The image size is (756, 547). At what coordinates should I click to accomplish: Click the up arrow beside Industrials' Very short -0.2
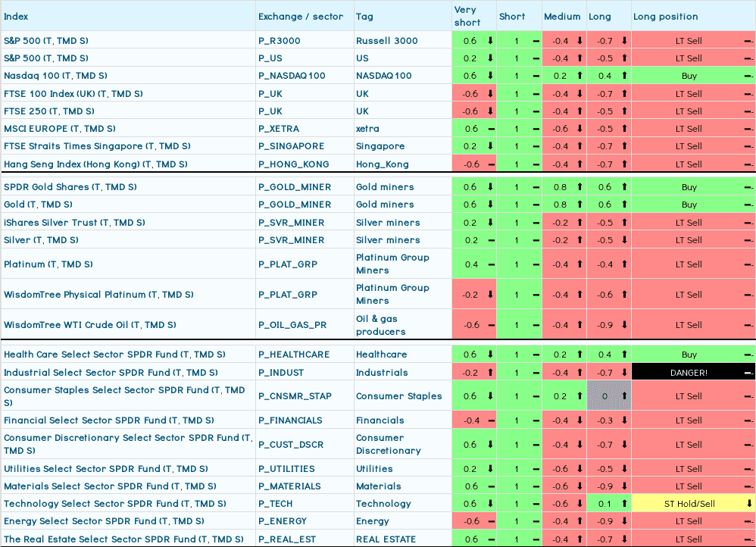click(490, 373)
